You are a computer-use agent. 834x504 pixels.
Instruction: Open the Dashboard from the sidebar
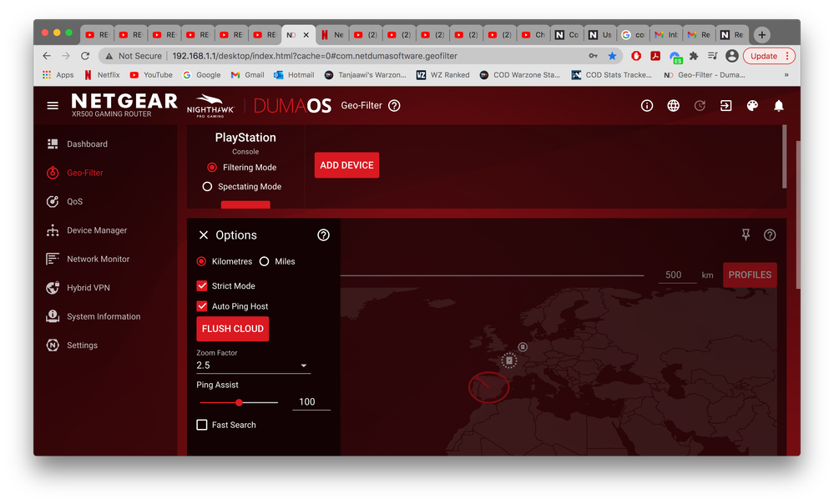click(83, 144)
